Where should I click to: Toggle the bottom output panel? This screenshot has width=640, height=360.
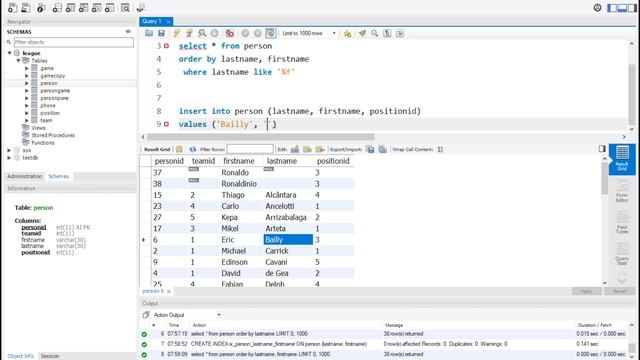click(x=622, y=8)
